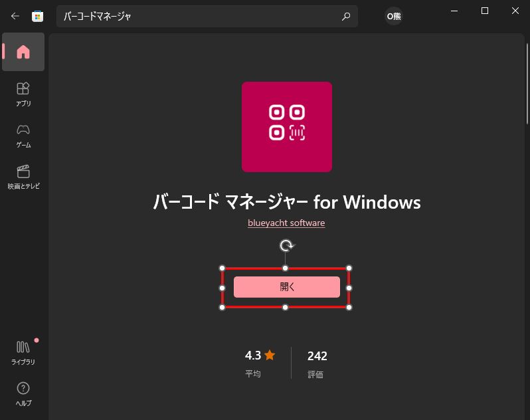
Task: Minimize the Store window
Action: [x=454, y=11]
